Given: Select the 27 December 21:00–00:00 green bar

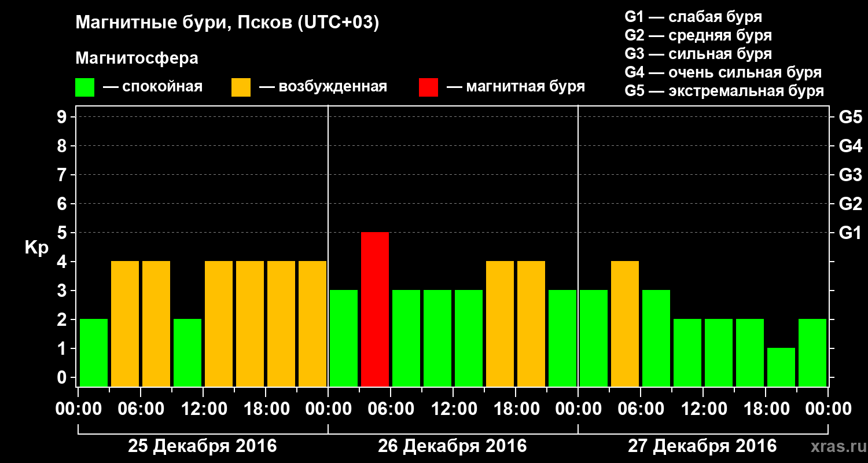Looking at the screenshot, I should point(812,352).
